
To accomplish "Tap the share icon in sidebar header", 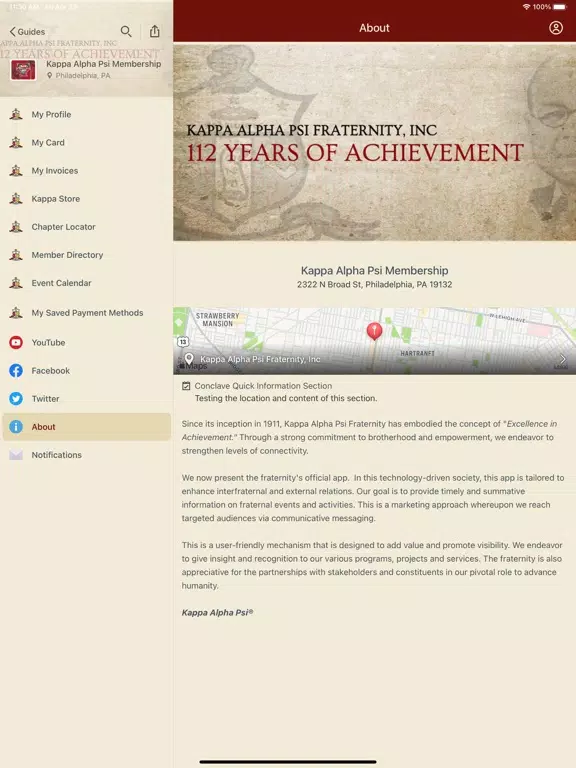I will point(155,31).
